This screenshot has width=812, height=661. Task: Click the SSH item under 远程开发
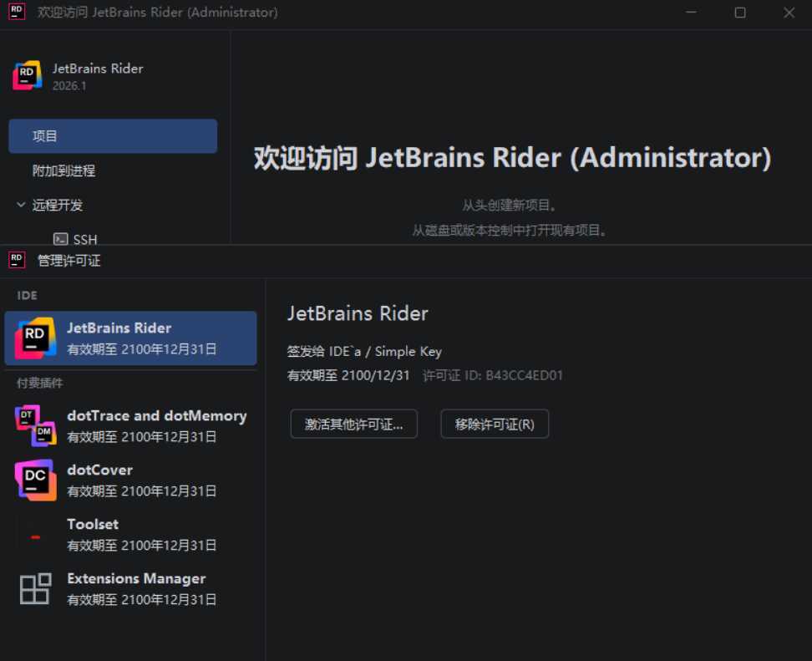pyautogui.click(x=85, y=239)
